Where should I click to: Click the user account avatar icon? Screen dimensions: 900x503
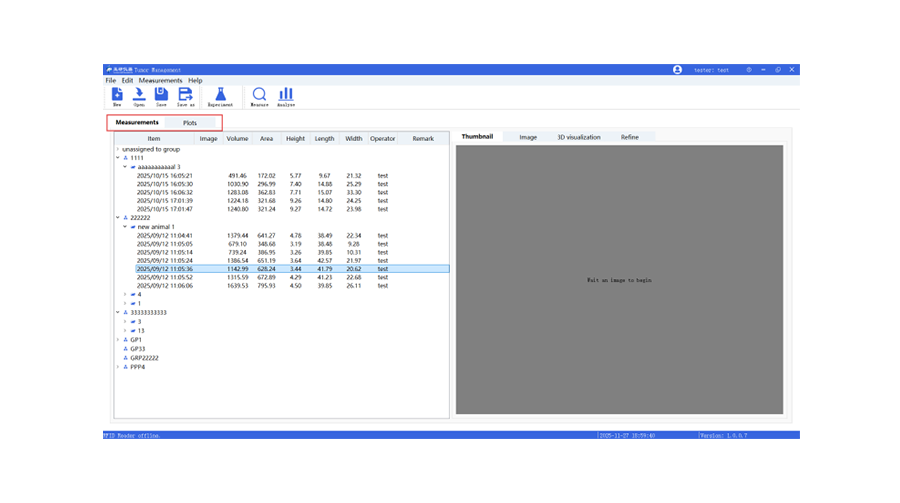(x=677, y=70)
